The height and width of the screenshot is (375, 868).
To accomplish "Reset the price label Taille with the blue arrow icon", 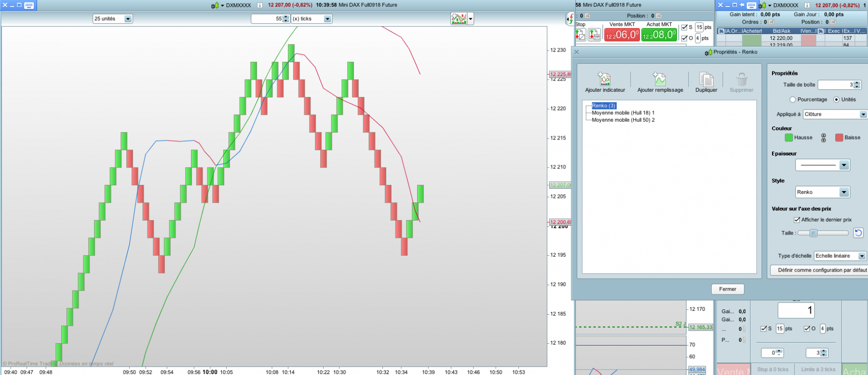I will click(858, 233).
